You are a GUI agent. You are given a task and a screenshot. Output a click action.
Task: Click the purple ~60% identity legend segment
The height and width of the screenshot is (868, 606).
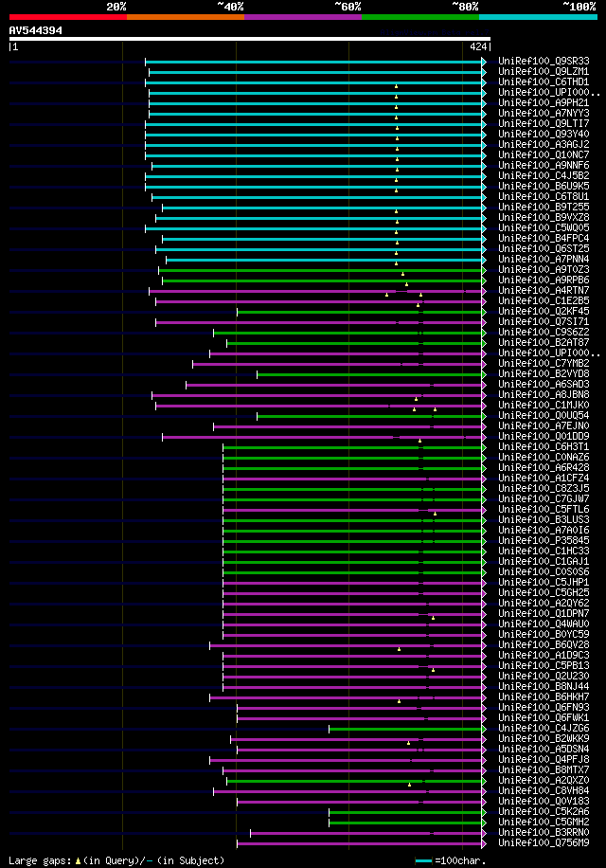tap(303, 17)
